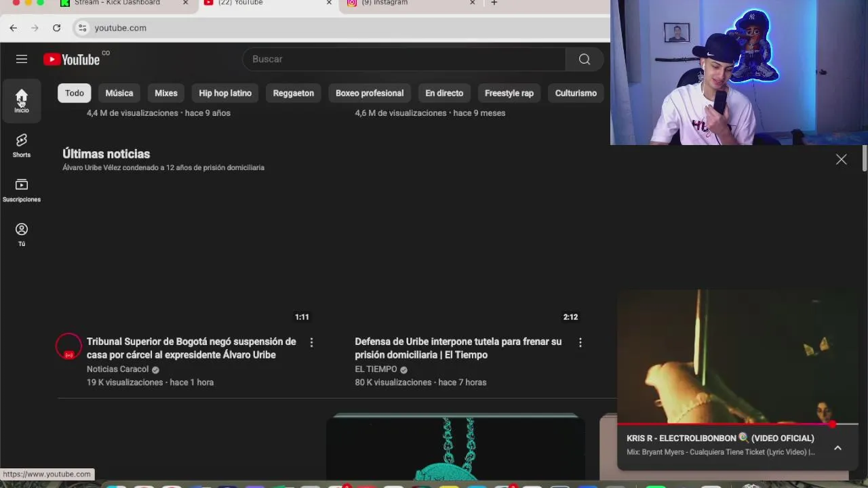Open a new browser tab with plus button
Viewport: 868px width, 488px height.
494,3
